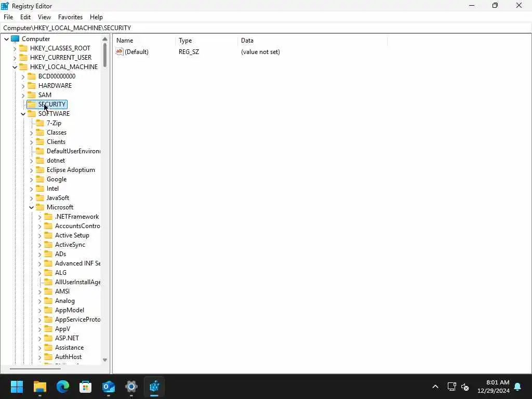Show hidden system tray icons
532x399 pixels.
pos(435,387)
